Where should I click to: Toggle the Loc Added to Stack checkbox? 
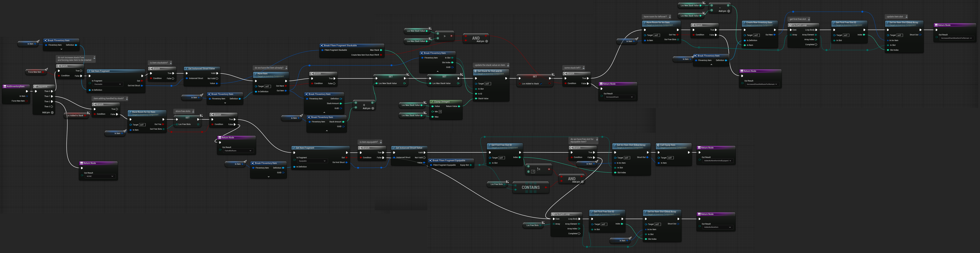click(541, 83)
